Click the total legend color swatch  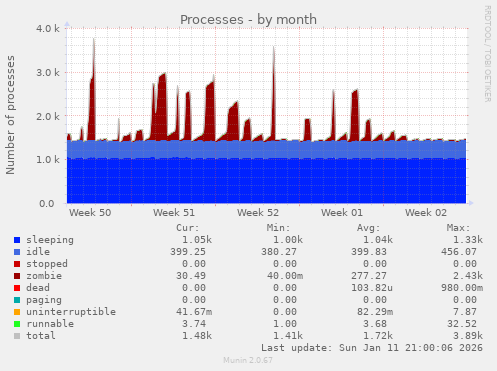coord(17,336)
